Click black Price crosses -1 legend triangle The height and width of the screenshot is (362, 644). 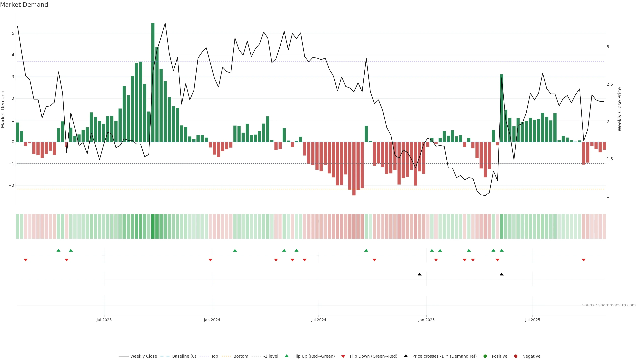pos(406,356)
